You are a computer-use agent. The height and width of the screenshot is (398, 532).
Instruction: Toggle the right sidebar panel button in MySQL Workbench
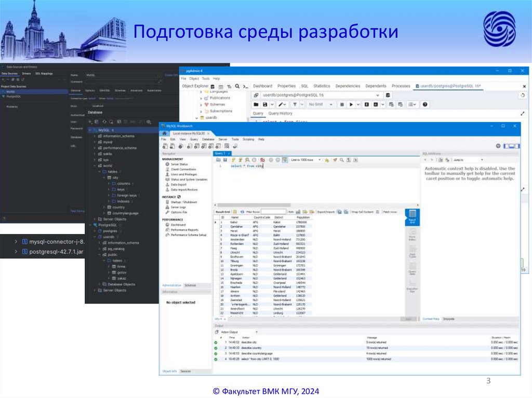coord(517,146)
